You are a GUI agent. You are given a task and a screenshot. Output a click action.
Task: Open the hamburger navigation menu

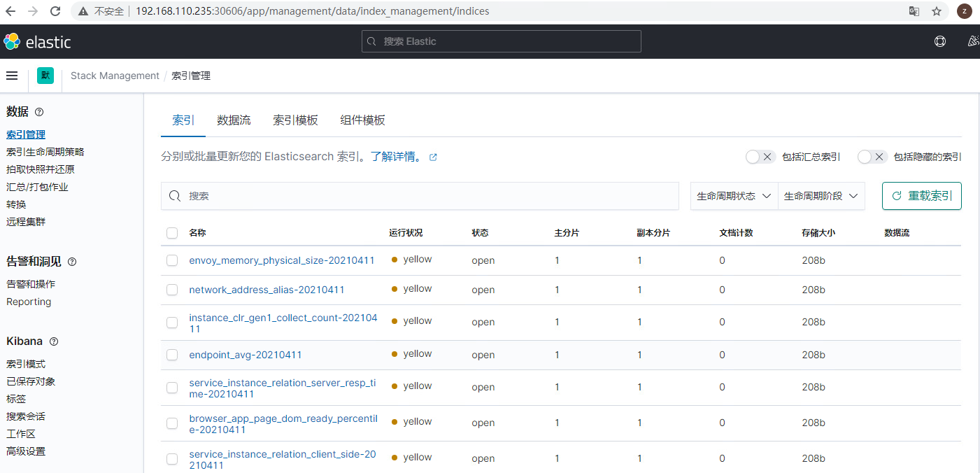click(x=12, y=76)
